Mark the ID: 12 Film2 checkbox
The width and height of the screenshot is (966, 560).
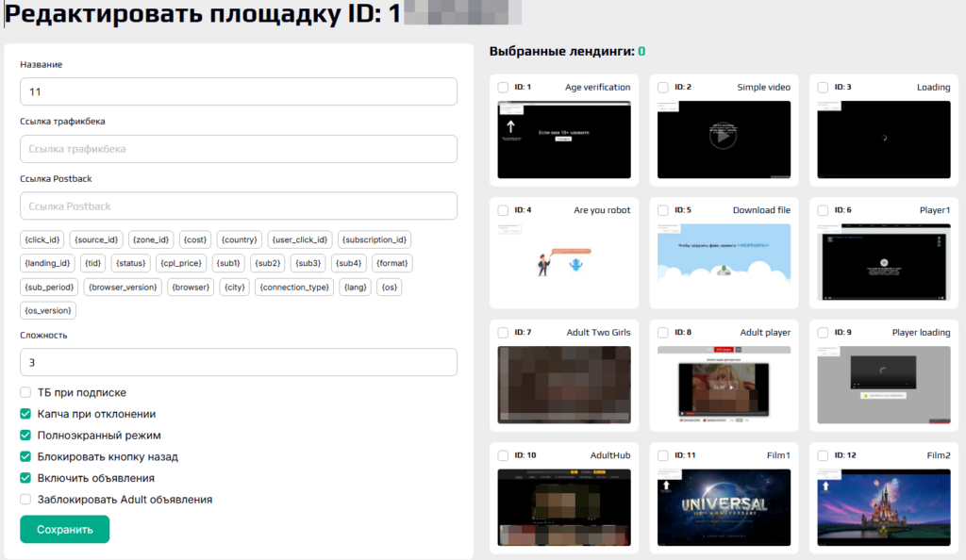(823, 456)
